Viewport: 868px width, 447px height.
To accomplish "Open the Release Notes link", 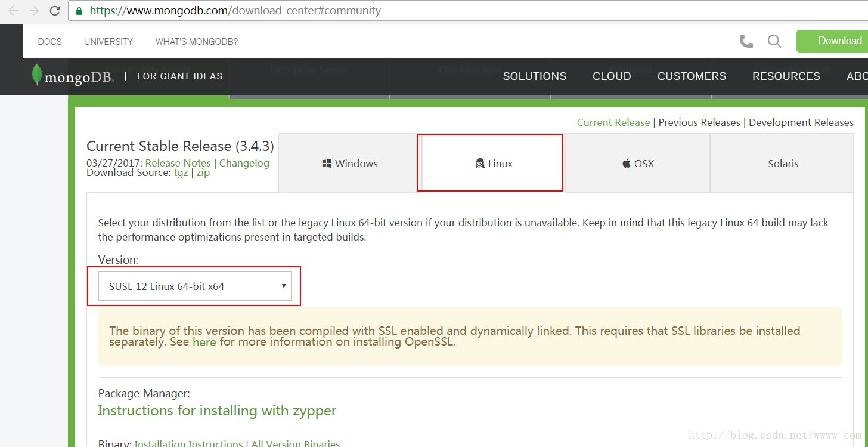I will (178, 163).
